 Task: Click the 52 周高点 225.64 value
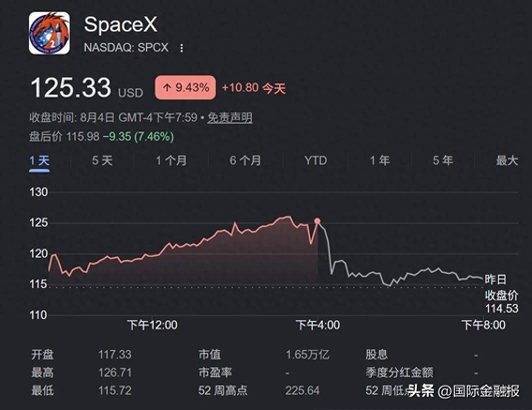coord(302,390)
